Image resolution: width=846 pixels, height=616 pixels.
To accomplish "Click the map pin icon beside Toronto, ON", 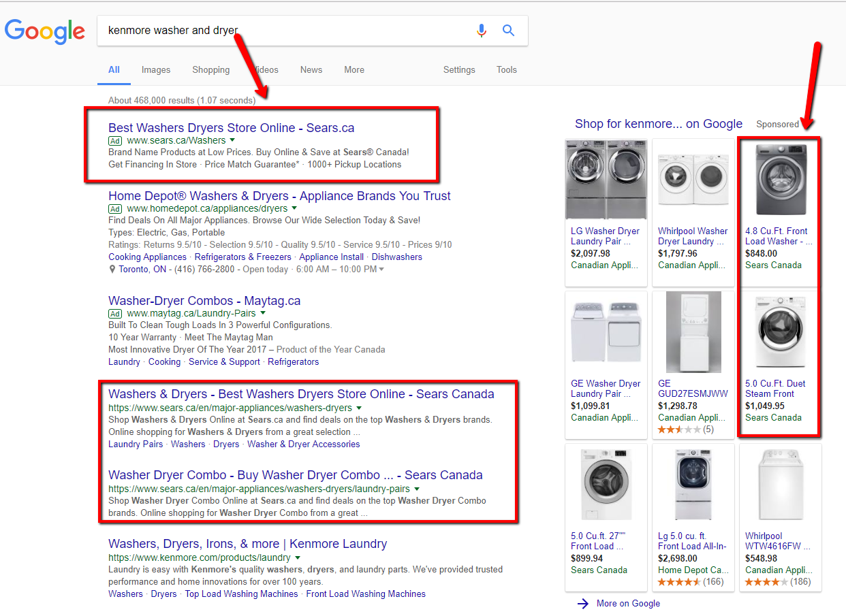I will tap(112, 270).
